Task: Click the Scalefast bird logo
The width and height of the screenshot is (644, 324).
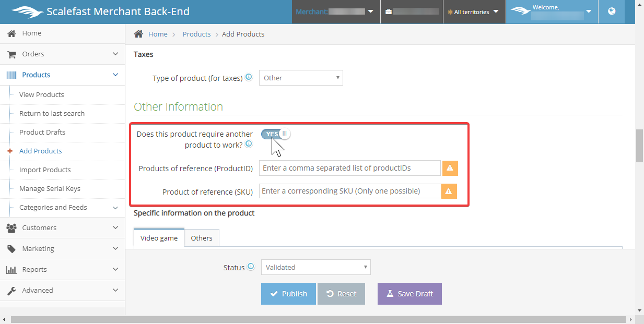Action: [27, 11]
